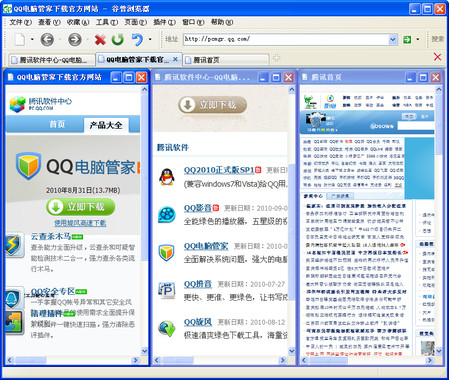449x380 pixels.
Task: Click the vertical scrollbar thumb in the 腾讯软件中心 window
Action: click(x=291, y=231)
